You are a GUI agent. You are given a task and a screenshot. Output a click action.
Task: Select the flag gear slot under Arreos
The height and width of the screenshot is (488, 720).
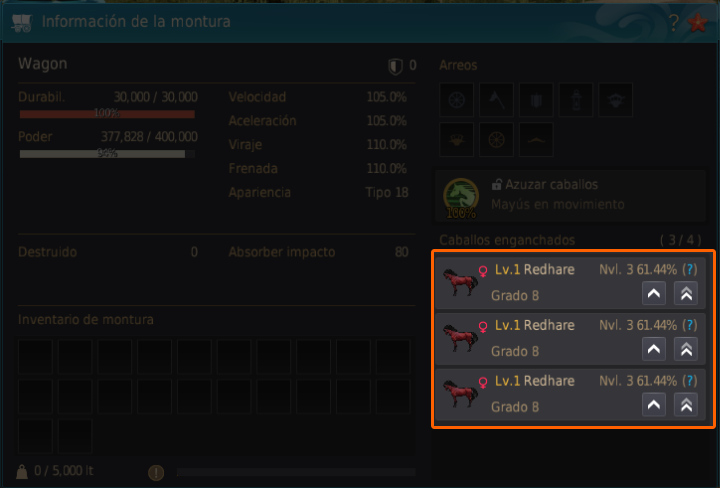pos(496,100)
